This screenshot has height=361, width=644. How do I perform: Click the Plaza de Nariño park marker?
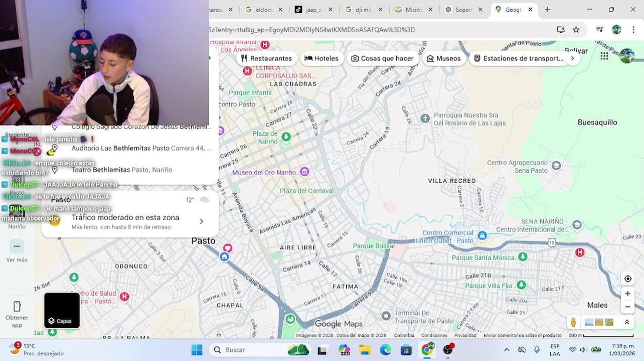(286, 136)
